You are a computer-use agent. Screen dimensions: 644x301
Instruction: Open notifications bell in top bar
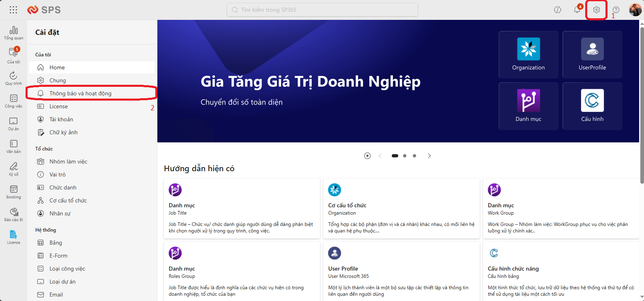point(577,10)
